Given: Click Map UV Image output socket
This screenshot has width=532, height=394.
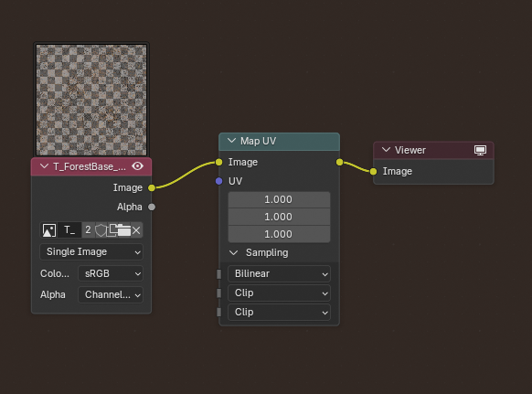Looking at the screenshot, I should tap(339, 162).
